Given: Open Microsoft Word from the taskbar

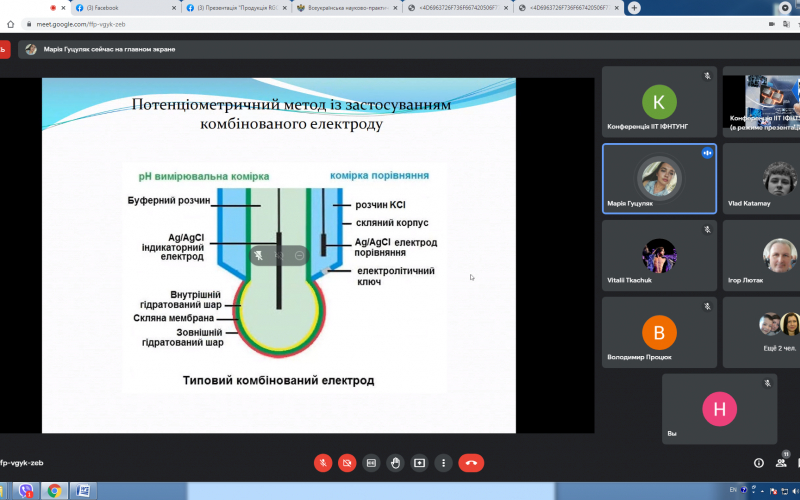Looking at the screenshot, I should (83, 491).
